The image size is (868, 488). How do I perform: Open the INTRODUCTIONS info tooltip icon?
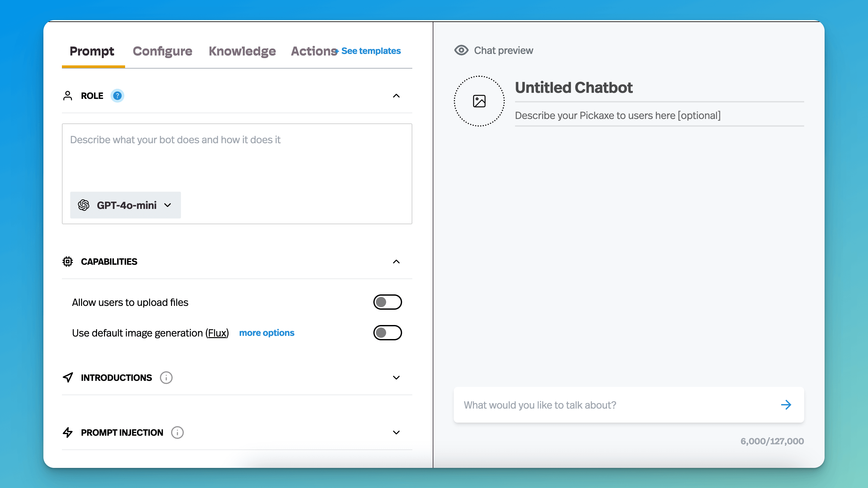point(166,378)
